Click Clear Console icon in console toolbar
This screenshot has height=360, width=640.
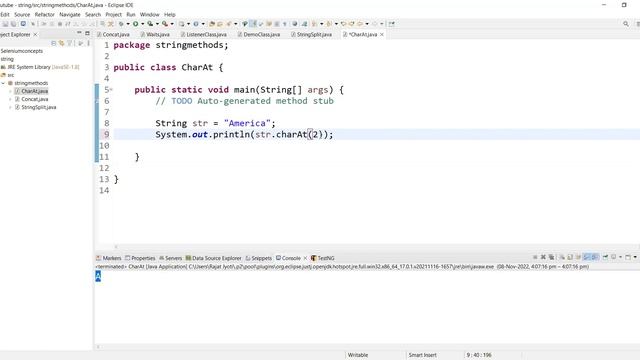tap(562, 257)
